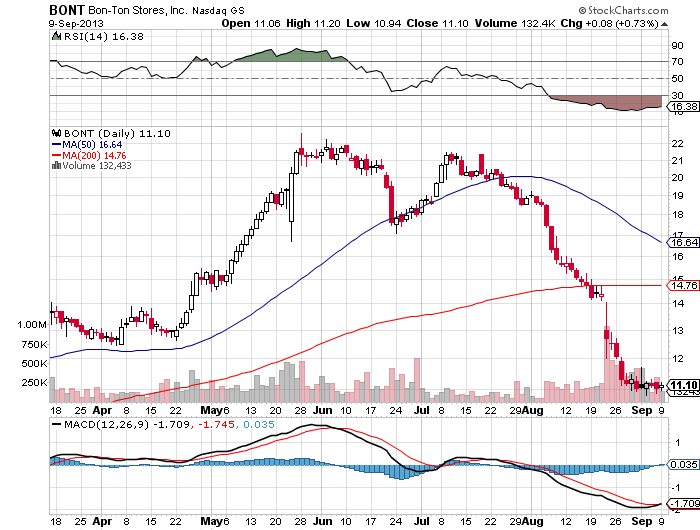Click the 11.10 last price tag on axis

pos(683,385)
